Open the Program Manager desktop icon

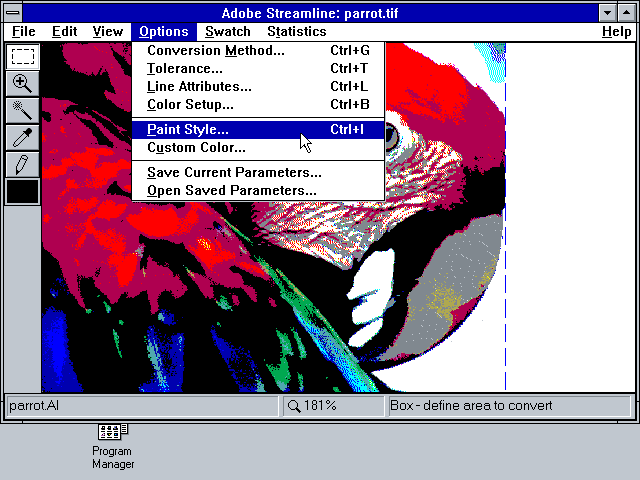(x=113, y=433)
